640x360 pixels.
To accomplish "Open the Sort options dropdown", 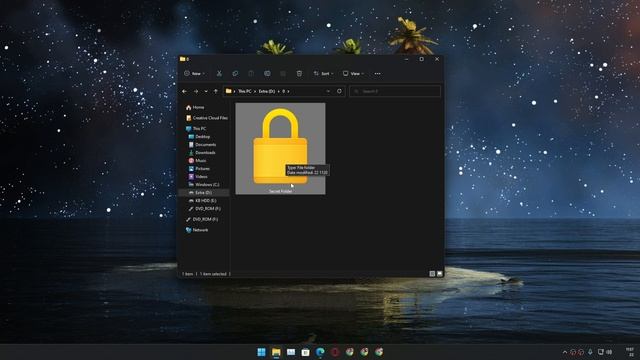I will (x=323, y=73).
